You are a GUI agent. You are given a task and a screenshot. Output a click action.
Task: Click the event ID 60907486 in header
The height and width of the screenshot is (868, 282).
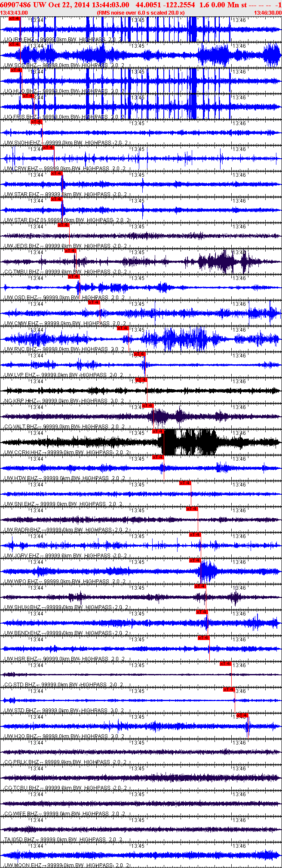16,5
